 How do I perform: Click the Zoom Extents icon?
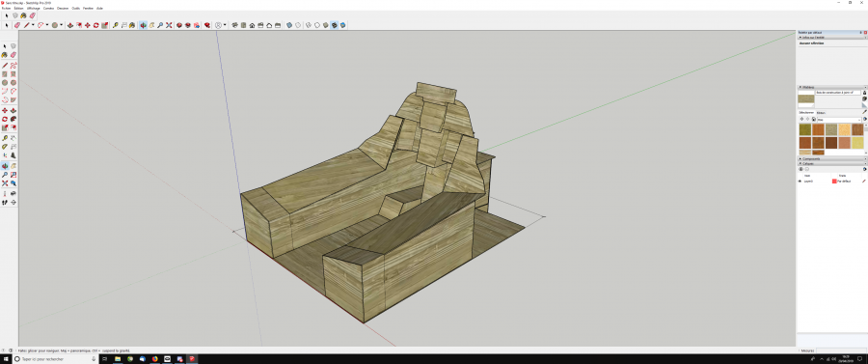point(169,25)
